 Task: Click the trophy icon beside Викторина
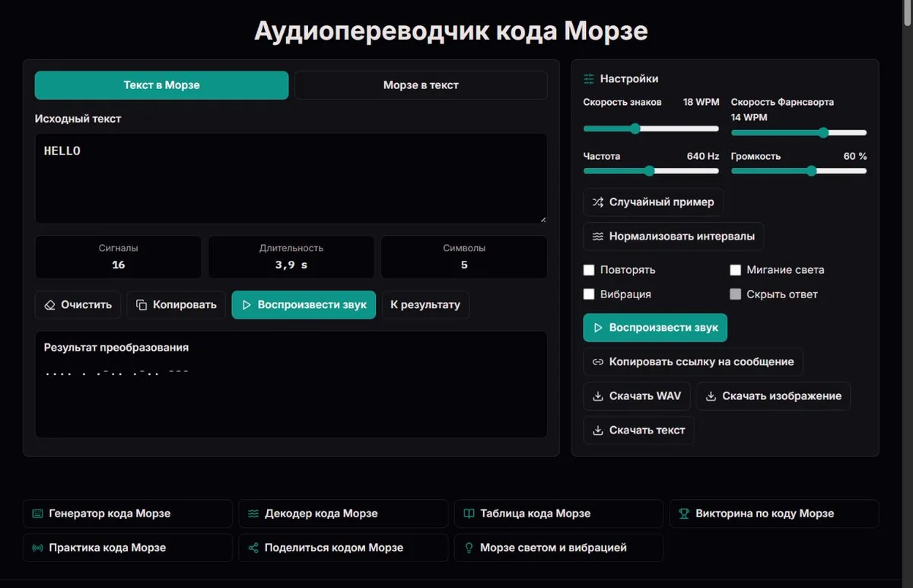coord(684,513)
